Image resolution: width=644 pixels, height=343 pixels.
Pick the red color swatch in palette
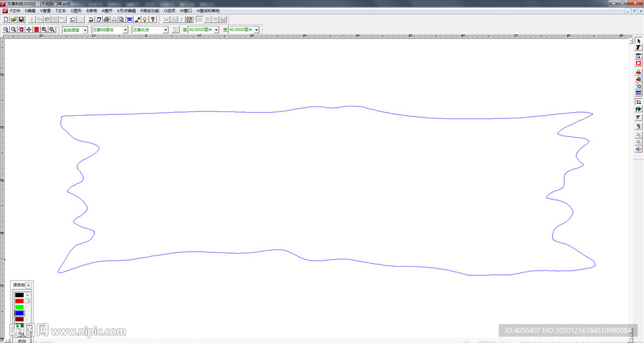(x=19, y=301)
